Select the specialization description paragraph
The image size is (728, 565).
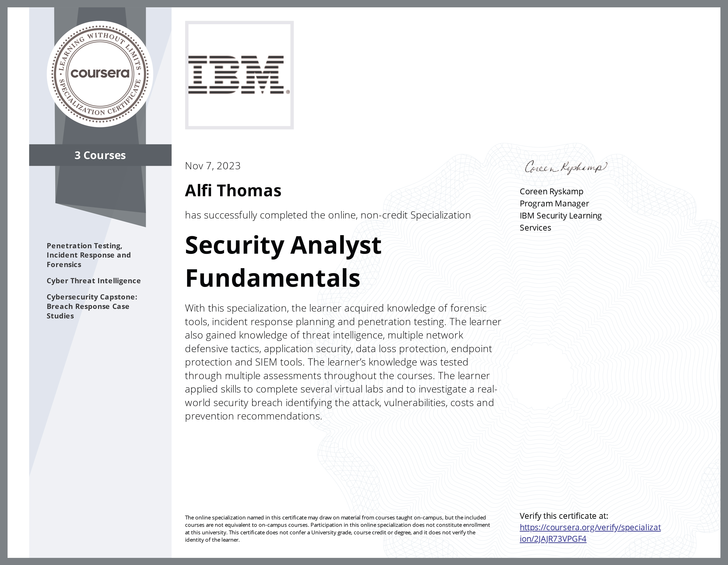pos(343,362)
